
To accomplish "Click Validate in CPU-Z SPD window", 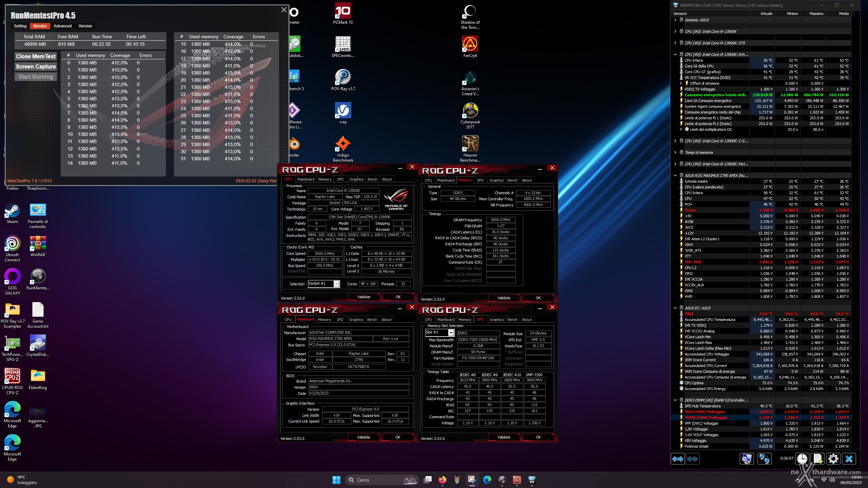I will click(504, 437).
